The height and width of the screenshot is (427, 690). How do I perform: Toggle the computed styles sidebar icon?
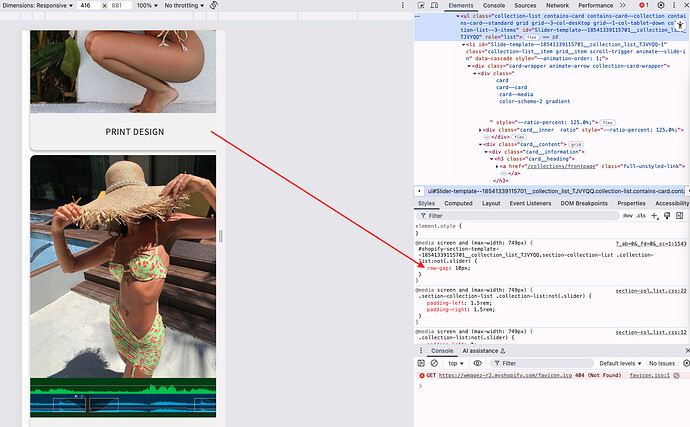pyautogui.click(x=680, y=216)
